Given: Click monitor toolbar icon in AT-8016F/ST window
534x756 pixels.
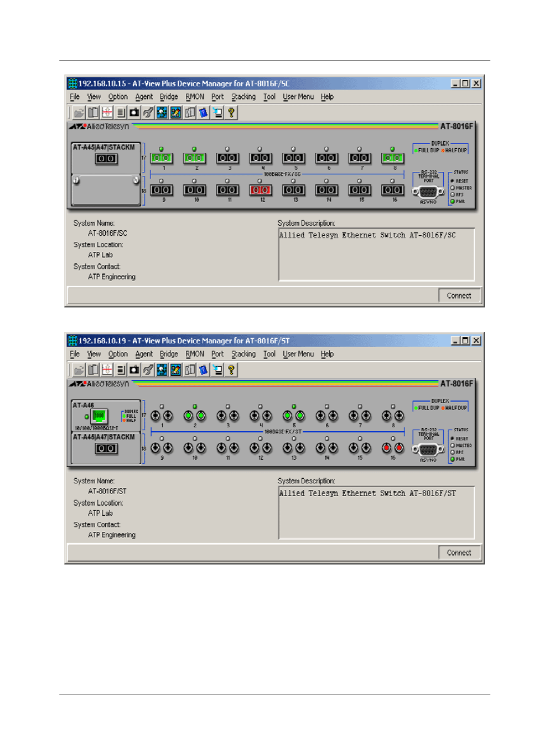Looking at the screenshot, I should pyautogui.click(x=217, y=370).
